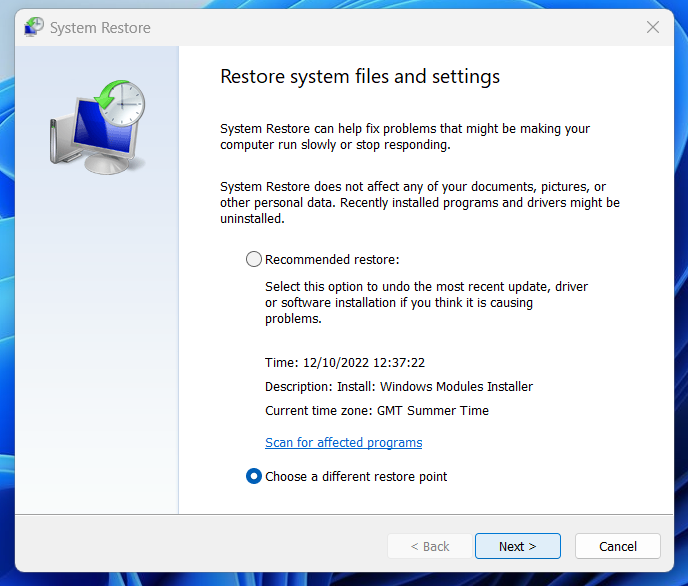This screenshot has width=688, height=586.
Task: Click the computer with clock illustration
Action: click(x=97, y=127)
